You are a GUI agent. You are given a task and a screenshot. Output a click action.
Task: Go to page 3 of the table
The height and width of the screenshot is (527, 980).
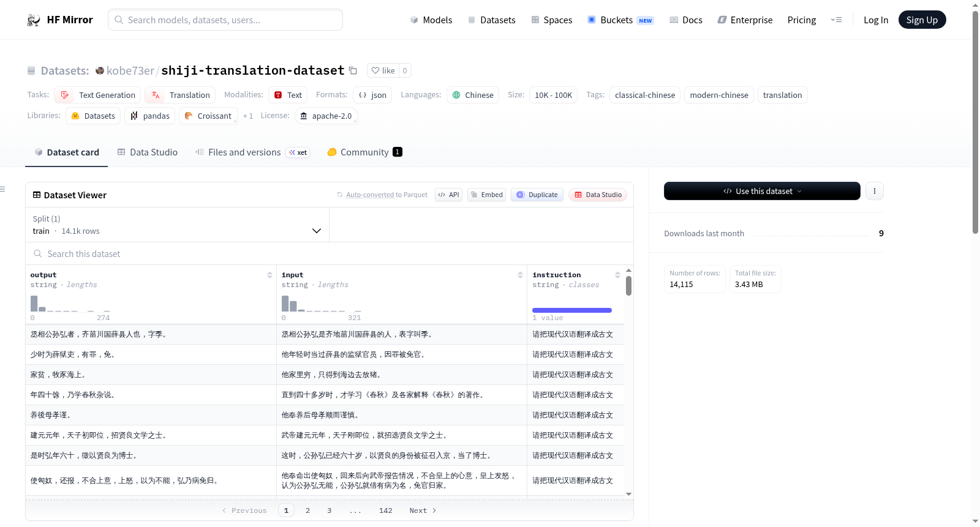tap(329, 510)
